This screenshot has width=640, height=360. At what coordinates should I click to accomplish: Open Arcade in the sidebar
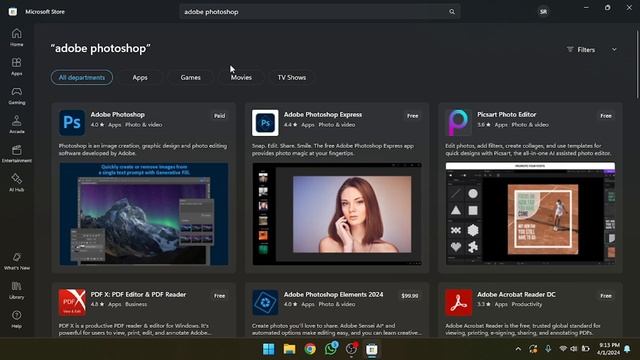pyautogui.click(x=17, y=124)
